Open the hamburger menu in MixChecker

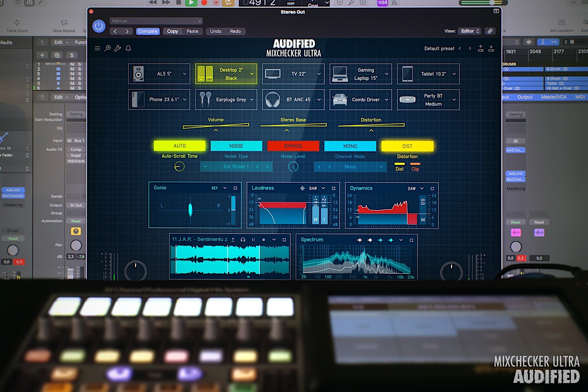97,48
